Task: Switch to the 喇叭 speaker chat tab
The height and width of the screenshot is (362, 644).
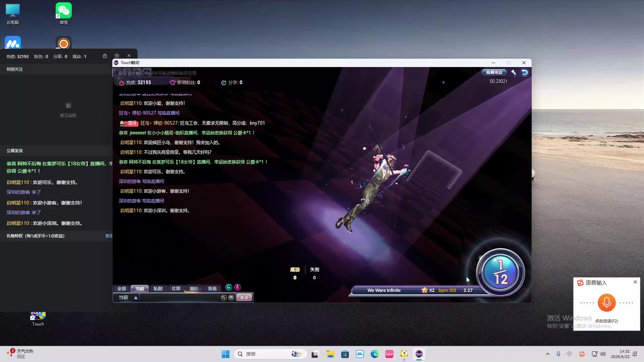Action: coord(194,289)
